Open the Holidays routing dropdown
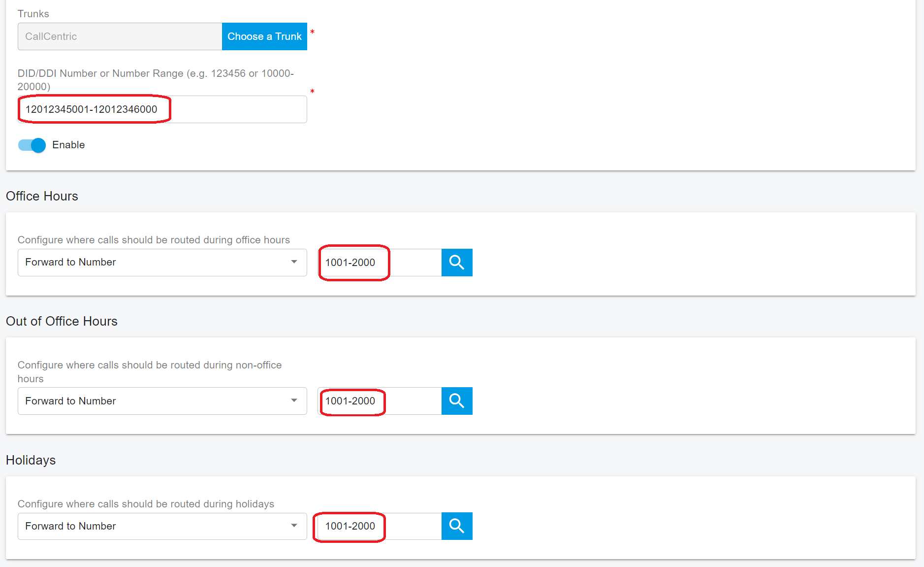This screenshot has height=567, width=924. (162, 526)
